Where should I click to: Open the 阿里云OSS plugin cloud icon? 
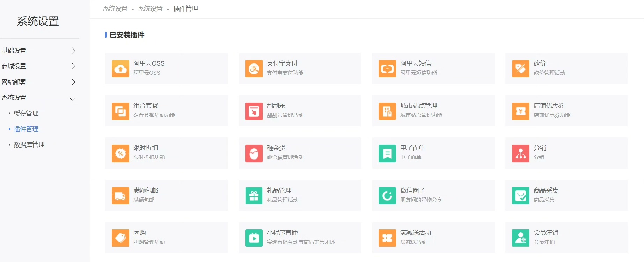(120, 68)
